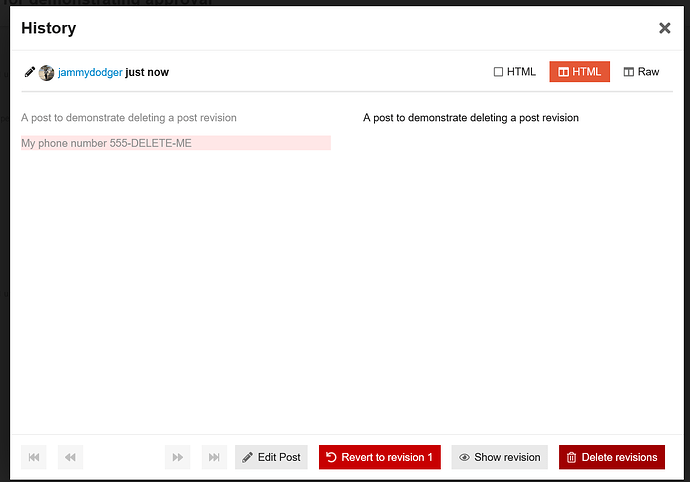This screenshot has width=690, height=482.
Task: Go to next revision
Action: click(x=178, y=457)
